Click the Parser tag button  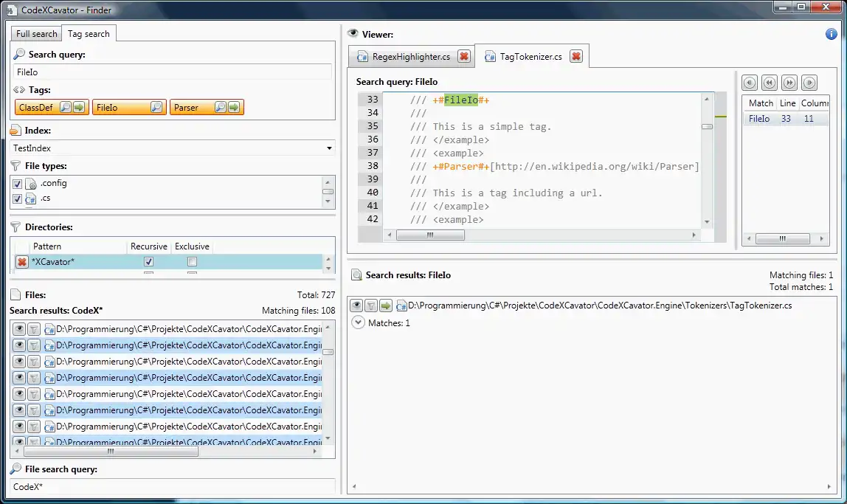187,108
